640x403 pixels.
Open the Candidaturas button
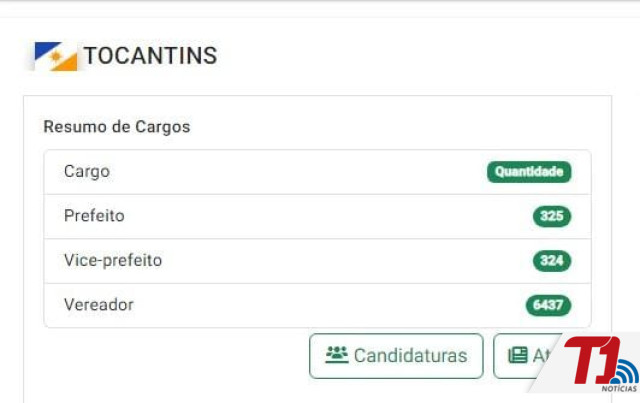[396, 355]
